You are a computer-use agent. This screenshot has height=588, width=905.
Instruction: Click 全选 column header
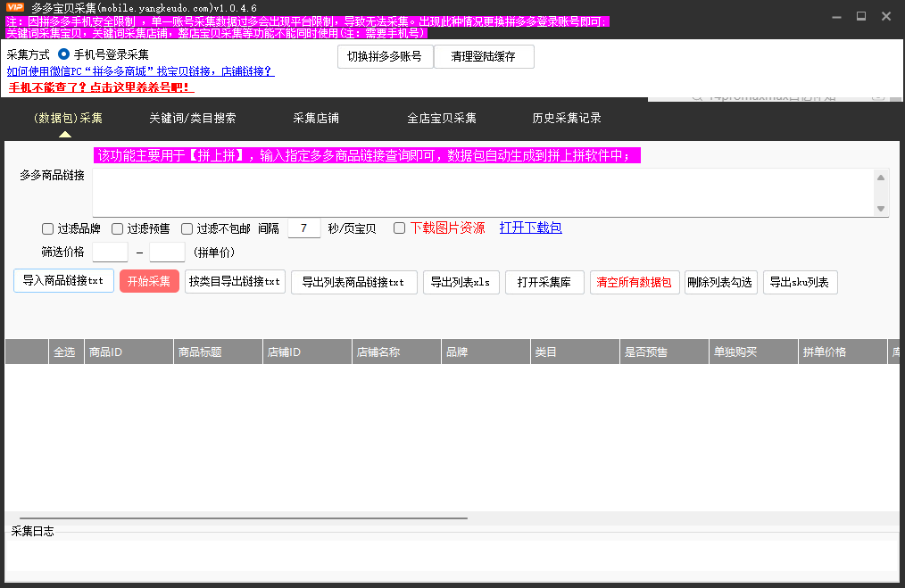click(x=66, y=352)
